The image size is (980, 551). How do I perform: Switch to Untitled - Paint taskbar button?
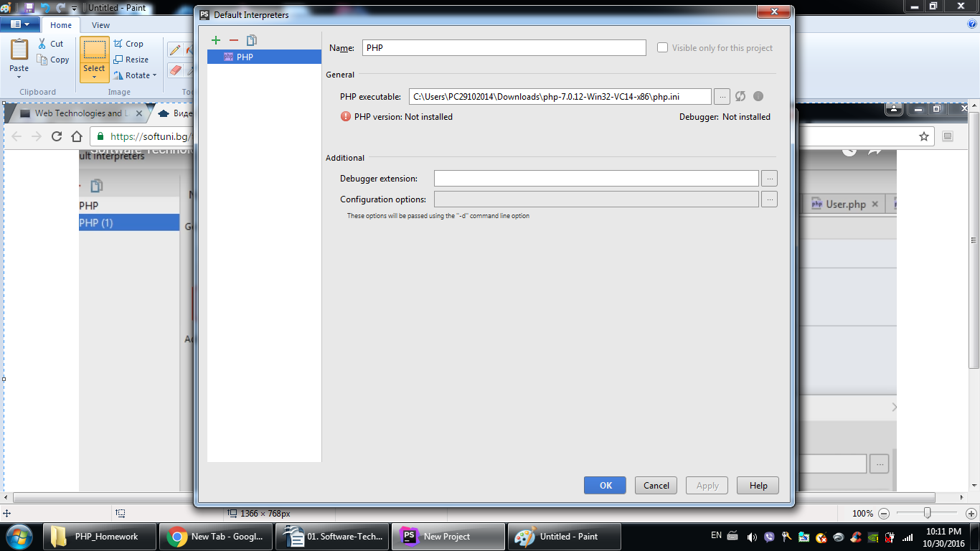coord(564,536)
